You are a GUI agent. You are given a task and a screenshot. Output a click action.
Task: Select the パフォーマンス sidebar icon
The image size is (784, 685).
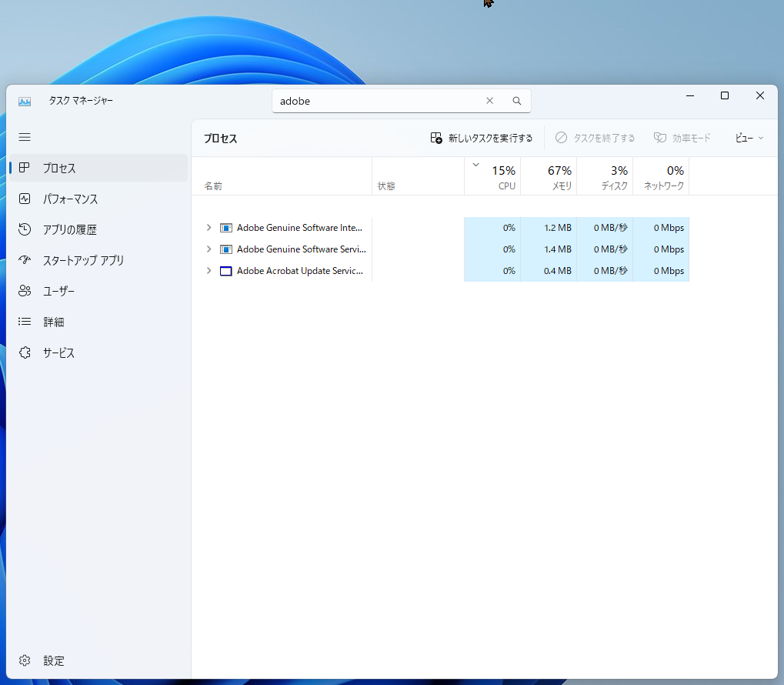click(25, 199)
